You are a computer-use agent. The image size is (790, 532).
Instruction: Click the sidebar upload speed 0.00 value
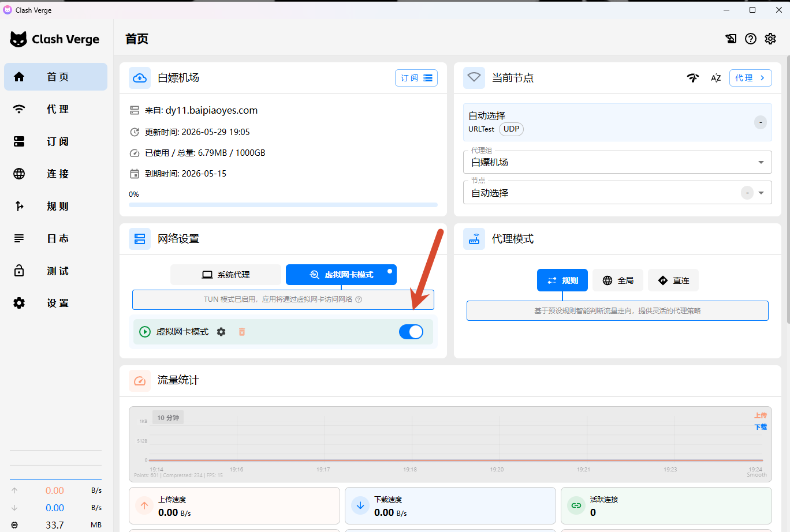coord(55,490)
